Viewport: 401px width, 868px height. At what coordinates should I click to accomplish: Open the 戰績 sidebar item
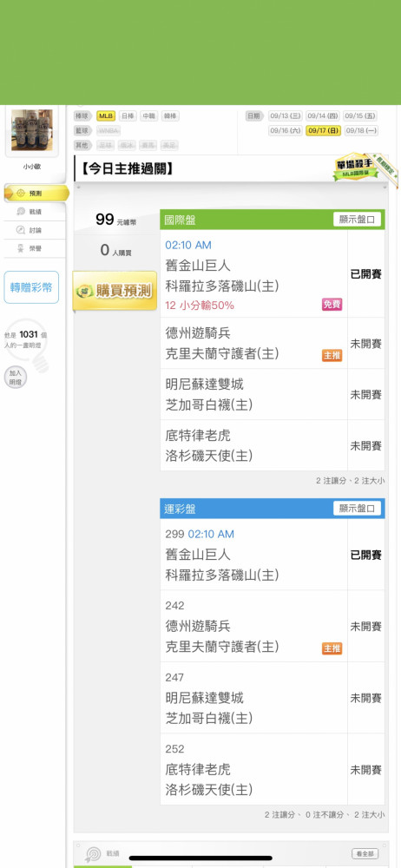[35, 212]
